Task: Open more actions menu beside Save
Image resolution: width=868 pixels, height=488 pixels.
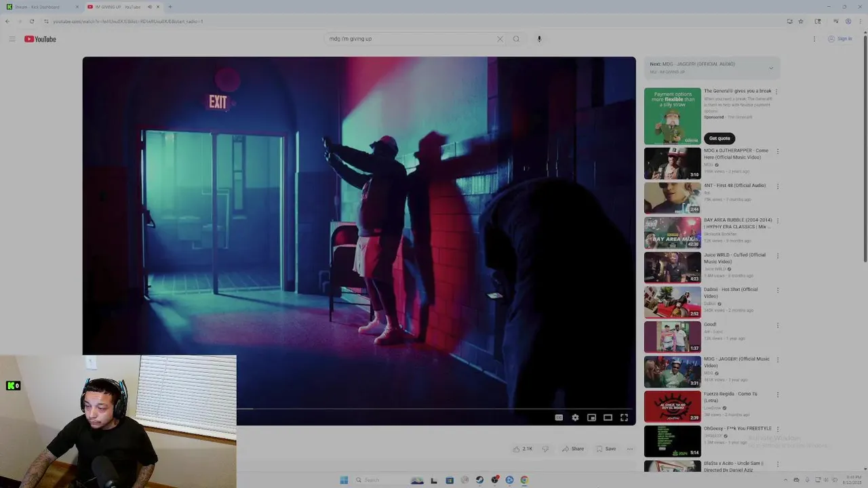Action: coord(629,449)
